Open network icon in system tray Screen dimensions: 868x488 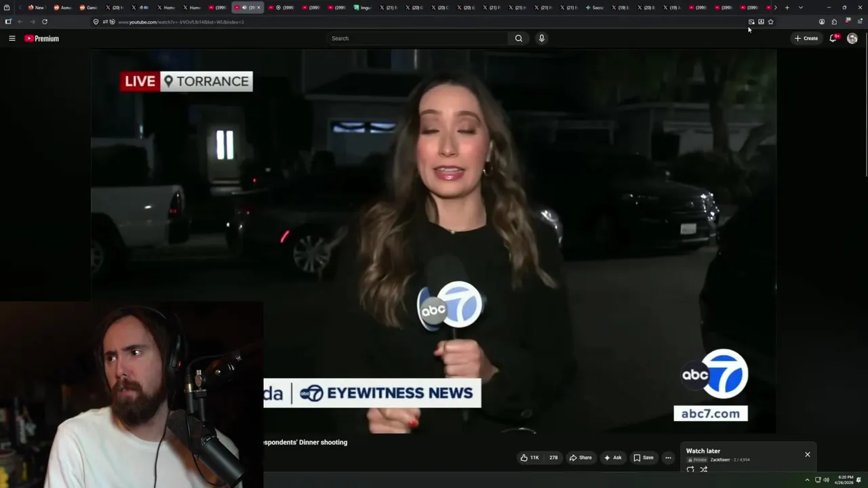(x=818, y=480)
